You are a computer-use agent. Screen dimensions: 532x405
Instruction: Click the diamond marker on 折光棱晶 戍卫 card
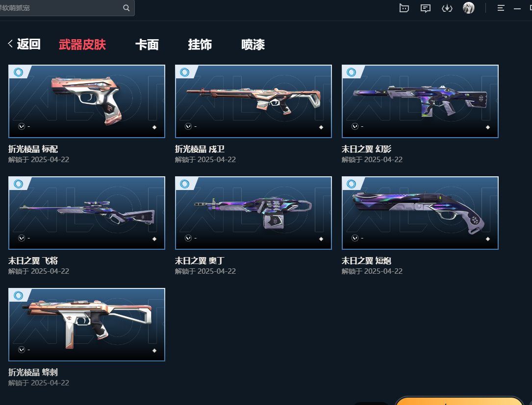tap(321, 127)
